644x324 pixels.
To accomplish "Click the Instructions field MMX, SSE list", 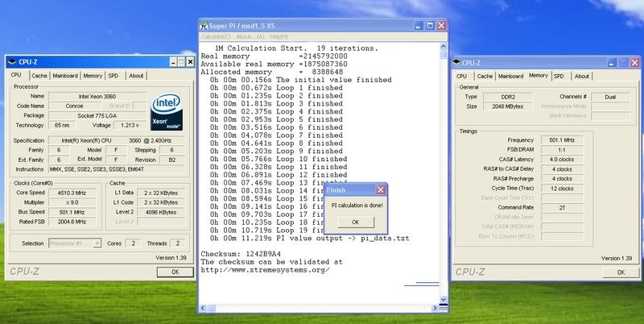I will (x=117, y=169).
